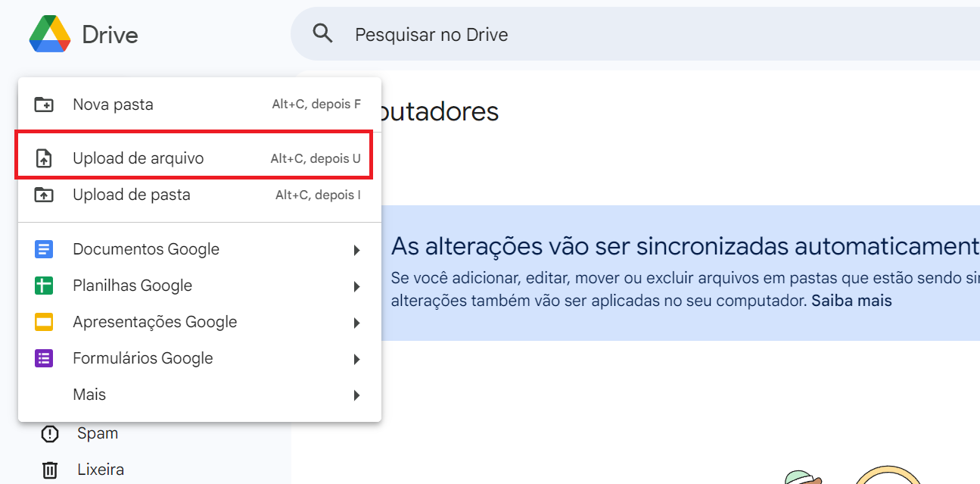Select the Formulários Google forms icon
Screen dimensions: 980x484
point(45,358)
